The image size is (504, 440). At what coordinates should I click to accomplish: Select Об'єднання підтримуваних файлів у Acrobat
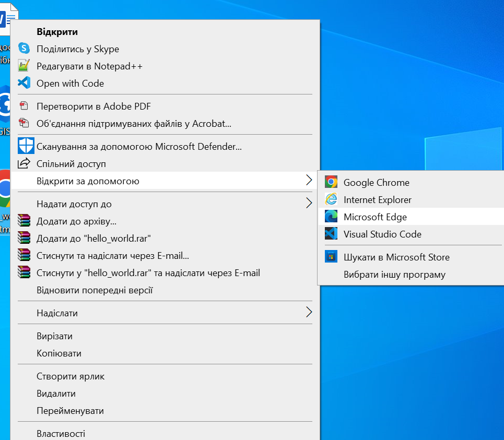(x=166, y=124)
